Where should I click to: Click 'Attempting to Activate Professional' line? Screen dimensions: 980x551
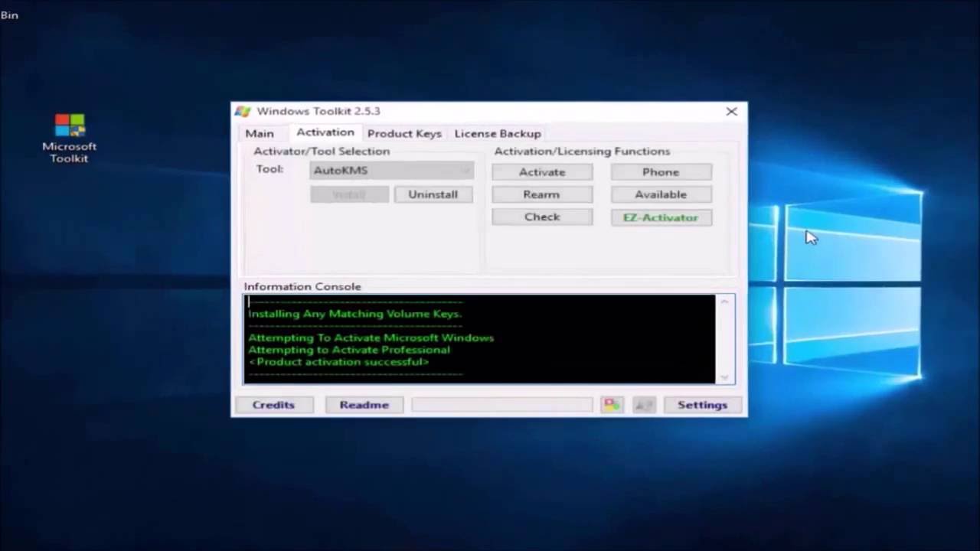(x=349, y=350)
